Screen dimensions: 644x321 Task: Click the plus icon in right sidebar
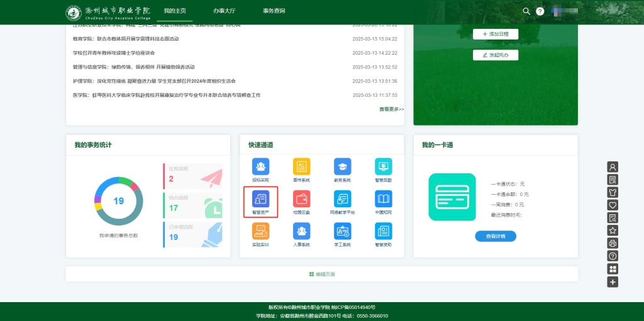[x=613, y=282]
